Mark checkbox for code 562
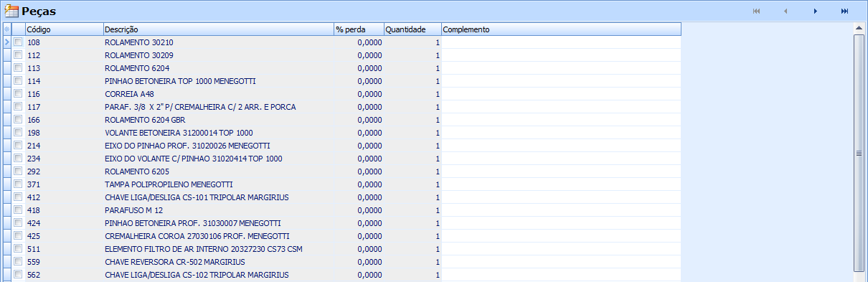This screenshot has width=868, height=282. [18, 275]
